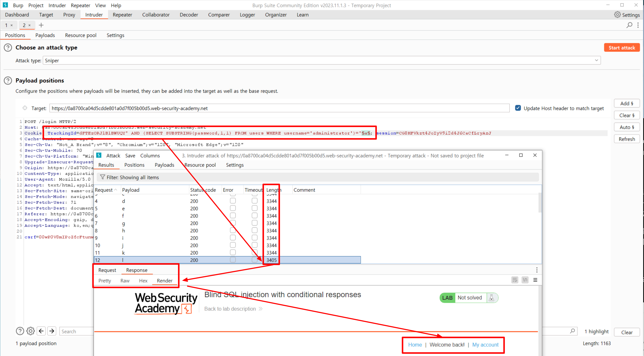The width and height of the screenshot is (644, 356).
Task: Open the filter funnel showing all items
Action: (103, 177)
